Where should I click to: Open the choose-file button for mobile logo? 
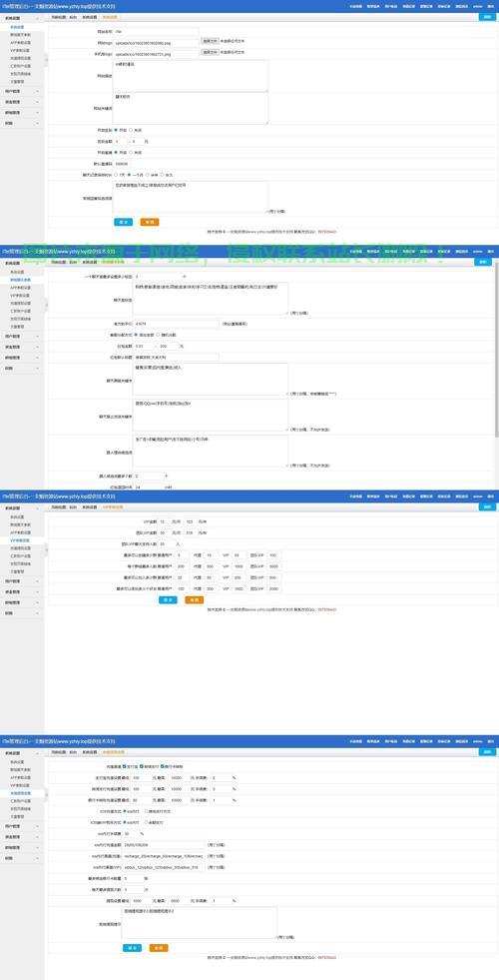pyautogui.click(x=210, y=53)
